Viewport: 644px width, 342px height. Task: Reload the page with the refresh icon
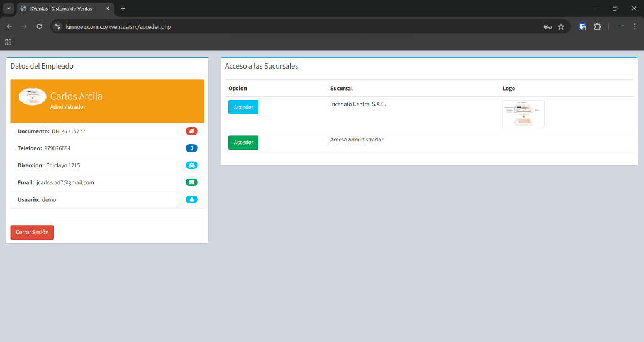point(40,26)
